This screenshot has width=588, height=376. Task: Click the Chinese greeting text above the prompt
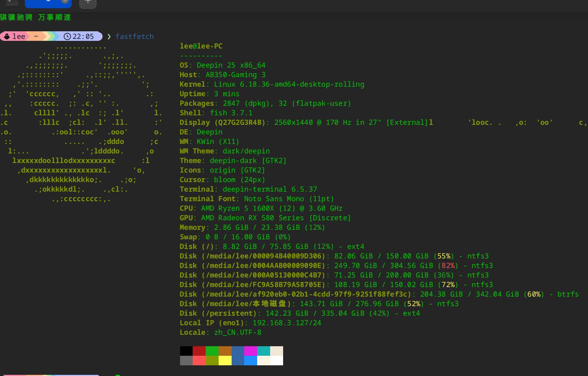click(35, 17)
